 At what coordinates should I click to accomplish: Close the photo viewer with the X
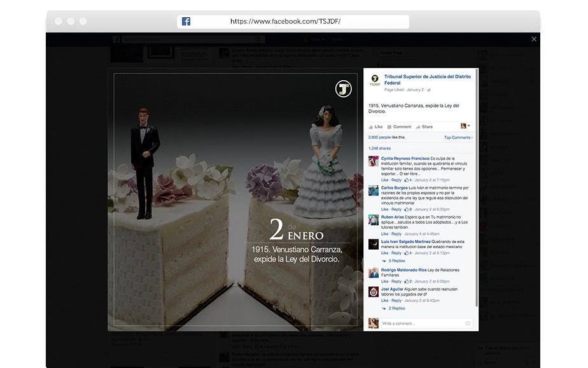(x=534, y=39)
